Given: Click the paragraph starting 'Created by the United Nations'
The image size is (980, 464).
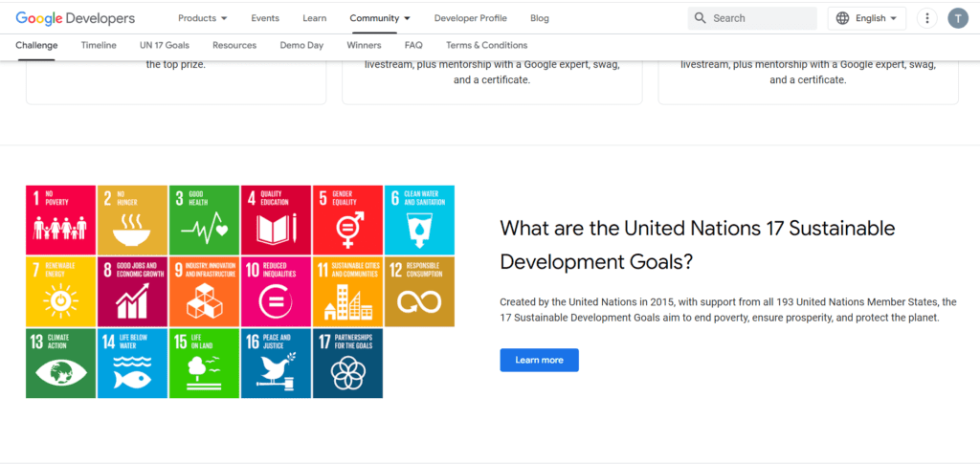Looking at the screenshot, I should click(x=728, y=310).
